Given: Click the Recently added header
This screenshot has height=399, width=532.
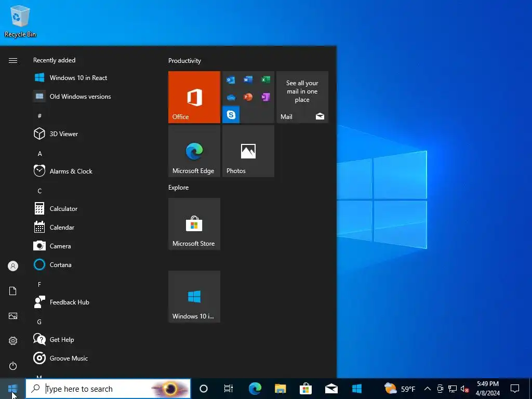Looking at the screenshot, I should point(54,60).
